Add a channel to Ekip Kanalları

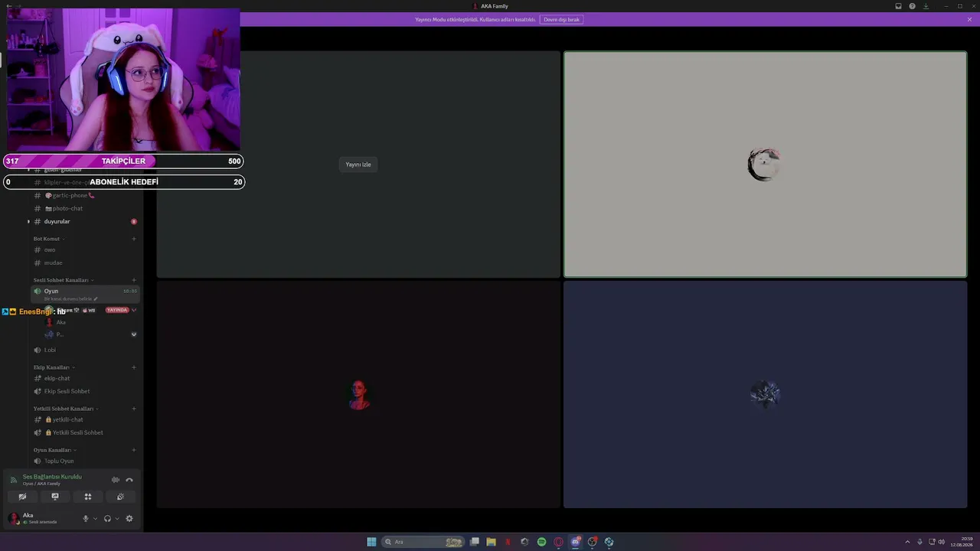pos(134,367)
